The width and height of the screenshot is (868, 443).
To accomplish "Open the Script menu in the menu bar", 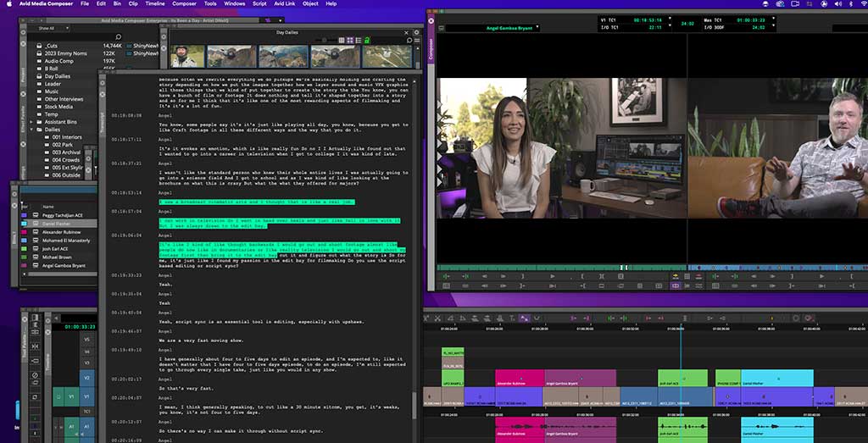I will 259,3.
